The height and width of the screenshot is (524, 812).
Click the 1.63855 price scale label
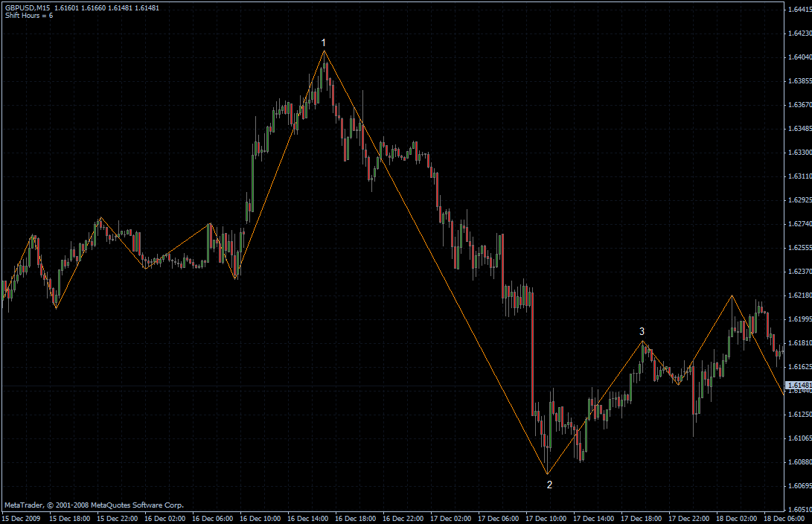(x=799, y=81)
